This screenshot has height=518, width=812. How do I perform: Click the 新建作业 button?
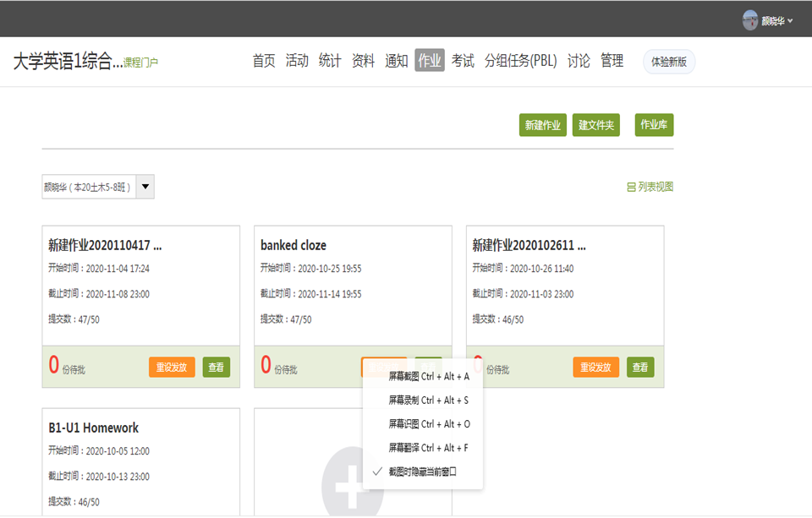pyautogui.click(x=543, y=125)
